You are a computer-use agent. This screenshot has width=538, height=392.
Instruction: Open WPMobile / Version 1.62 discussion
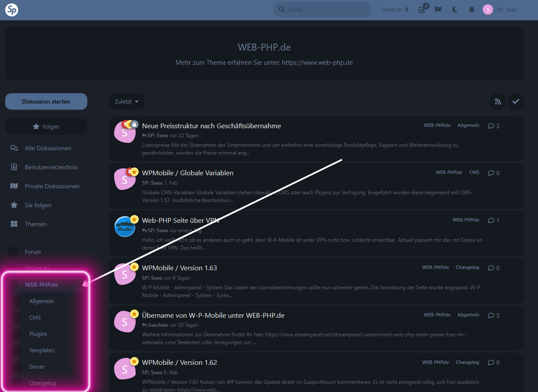click(x=179, y=363)
